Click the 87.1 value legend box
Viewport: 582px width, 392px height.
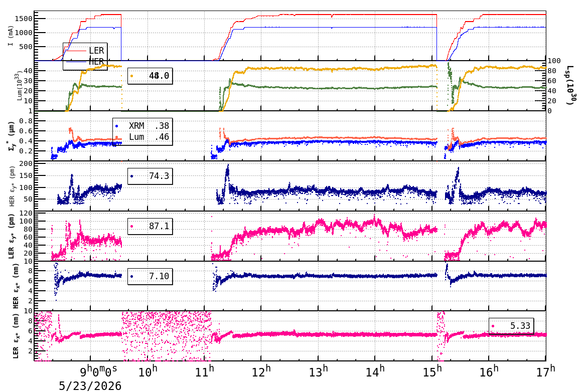[150, 226]
